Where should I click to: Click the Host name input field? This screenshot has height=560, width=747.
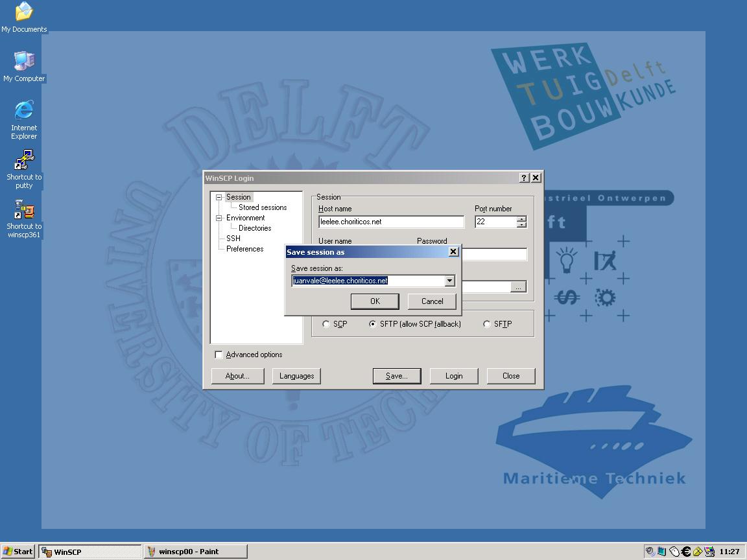click(391, 222)
